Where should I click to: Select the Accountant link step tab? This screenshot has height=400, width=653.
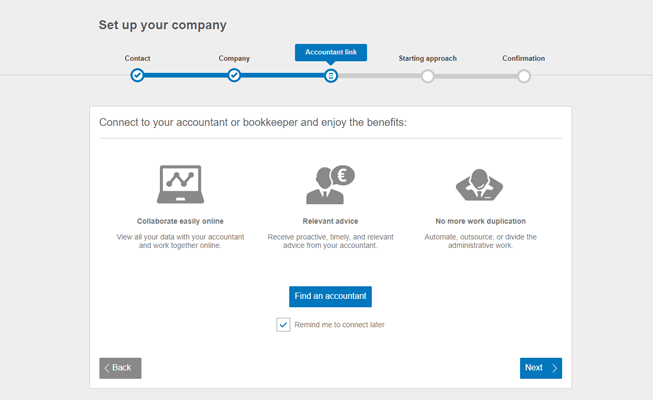(331, 53)
